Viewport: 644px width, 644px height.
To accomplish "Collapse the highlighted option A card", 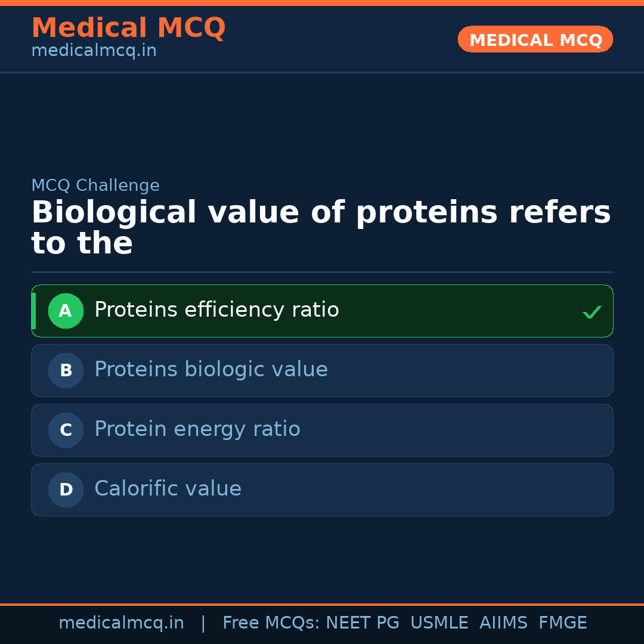I will click(322, 311).
